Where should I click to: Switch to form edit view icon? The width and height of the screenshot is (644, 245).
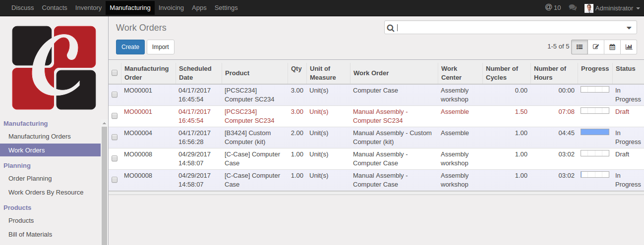tap(596, 47)
